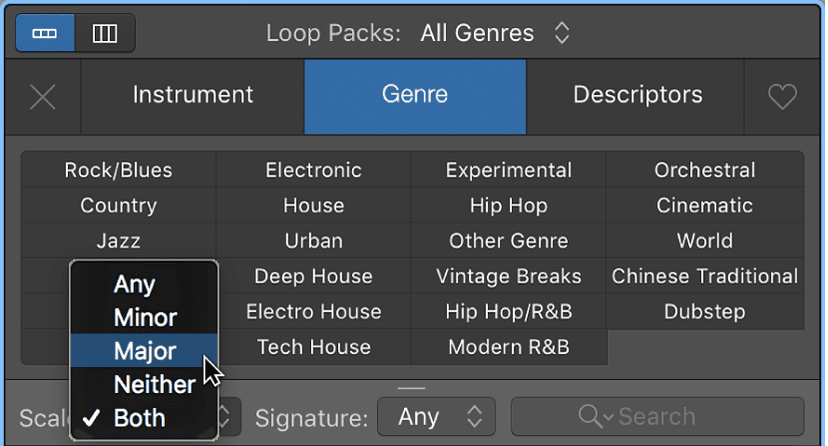Select the Other Genre button

tap(509, 241)
